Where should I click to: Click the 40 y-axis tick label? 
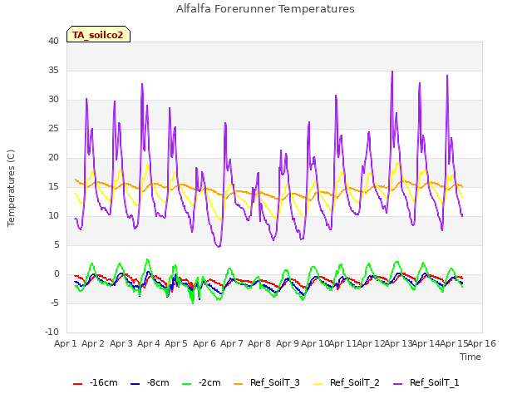coord(53,42)
